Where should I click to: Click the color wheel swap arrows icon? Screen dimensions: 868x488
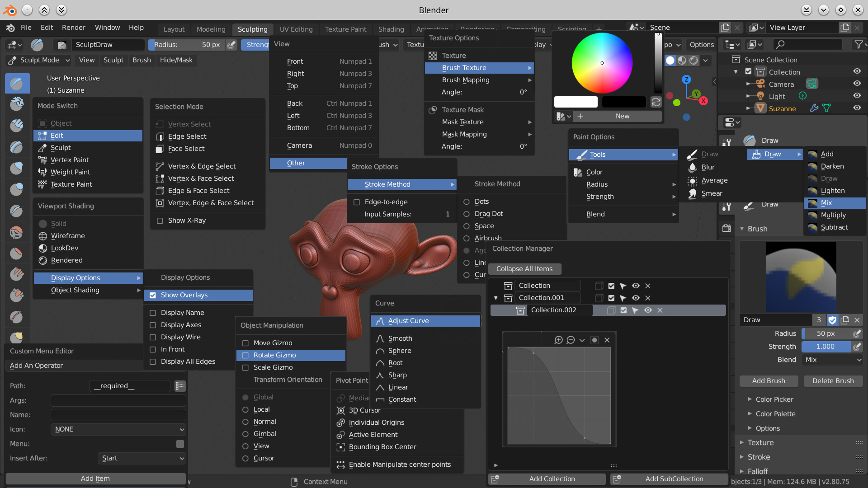(x=656, y=102)
